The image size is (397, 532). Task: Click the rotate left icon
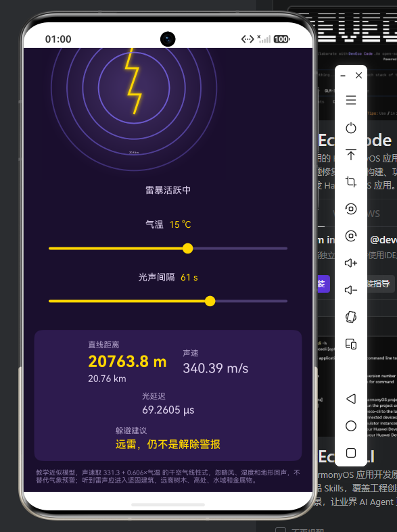[351, 209]
